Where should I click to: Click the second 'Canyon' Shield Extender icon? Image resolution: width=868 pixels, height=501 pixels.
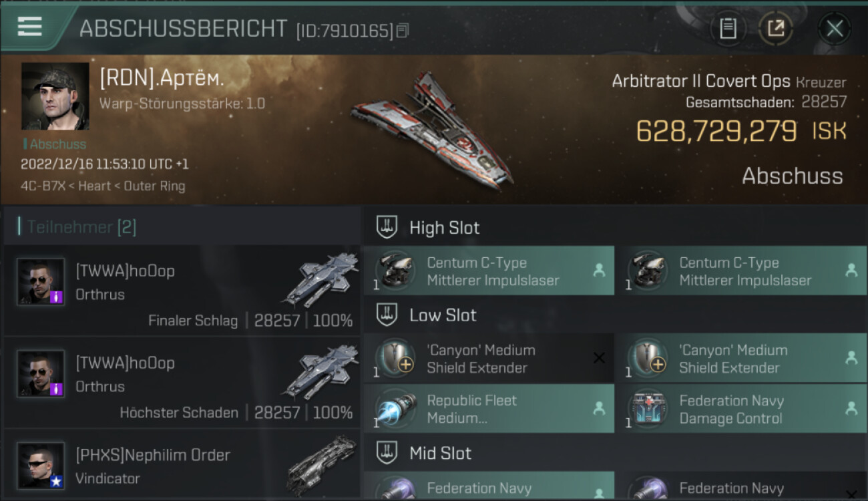tap(647, 358)
